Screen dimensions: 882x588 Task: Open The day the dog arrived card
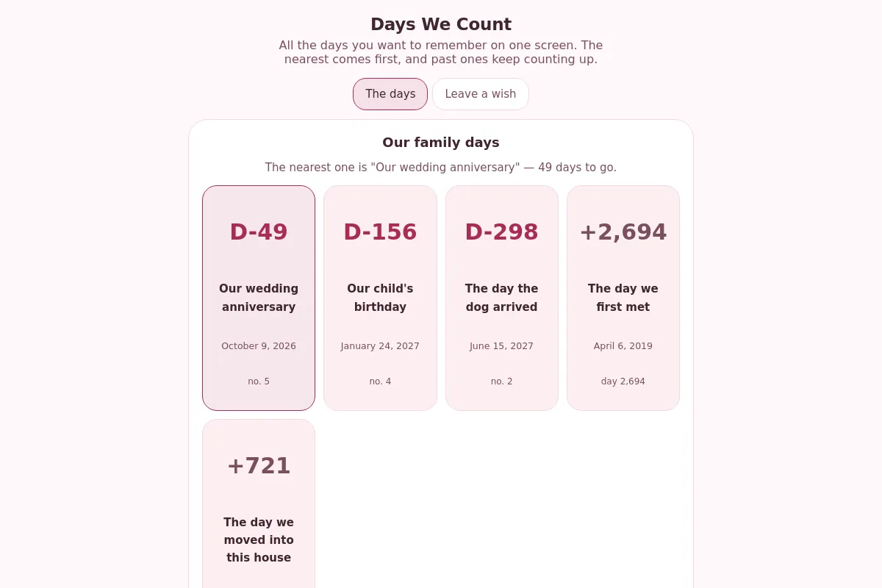coord(502,298)
